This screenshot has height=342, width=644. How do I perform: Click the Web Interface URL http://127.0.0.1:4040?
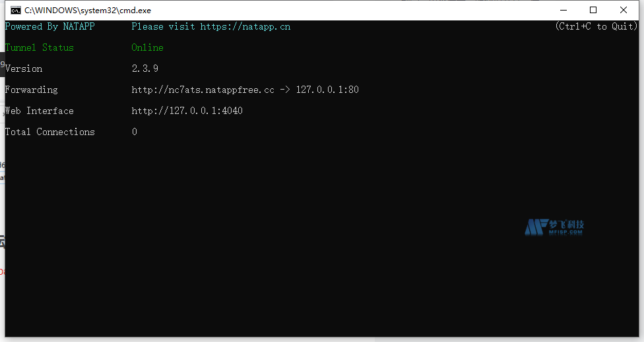click(x=187, y=111)
